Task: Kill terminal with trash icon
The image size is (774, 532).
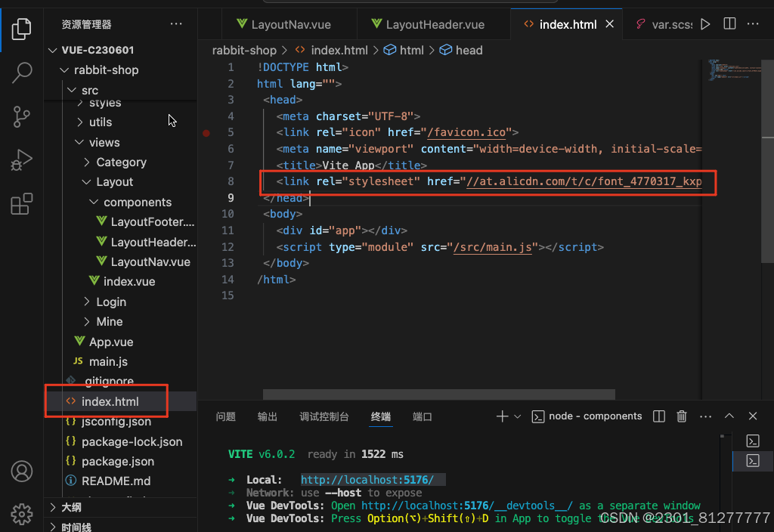Action: click(x=682, y=416)
